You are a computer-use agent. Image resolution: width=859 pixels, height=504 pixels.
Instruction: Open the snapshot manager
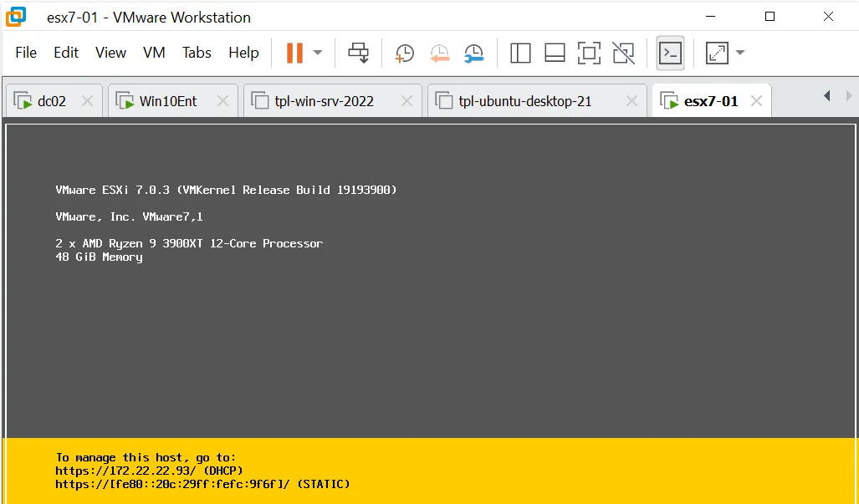coord(474,53)
